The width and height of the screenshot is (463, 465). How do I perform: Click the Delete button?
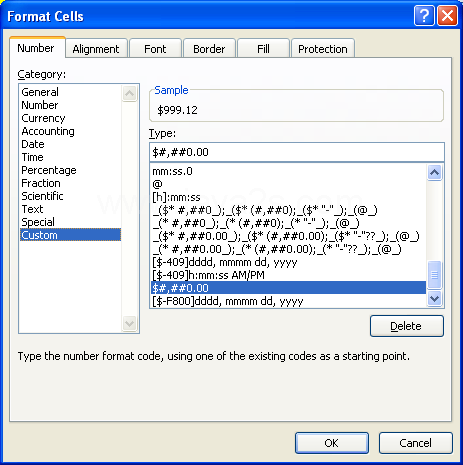pos(407,326)
